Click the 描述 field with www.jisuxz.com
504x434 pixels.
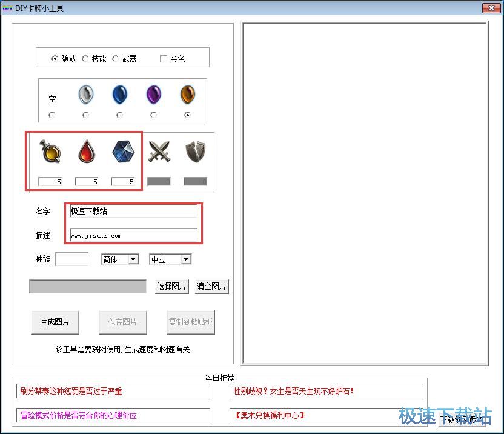[x=133, y=235]
